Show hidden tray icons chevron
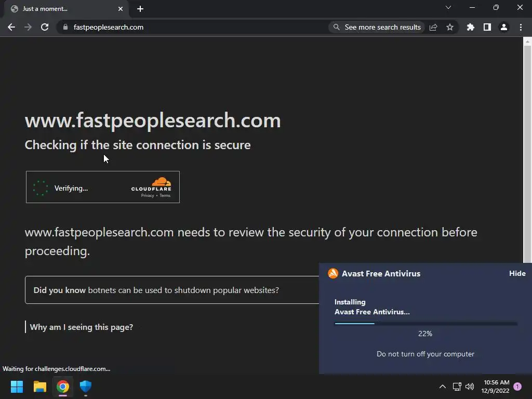Viewport: 532px width, 399px height. point(443,387)
